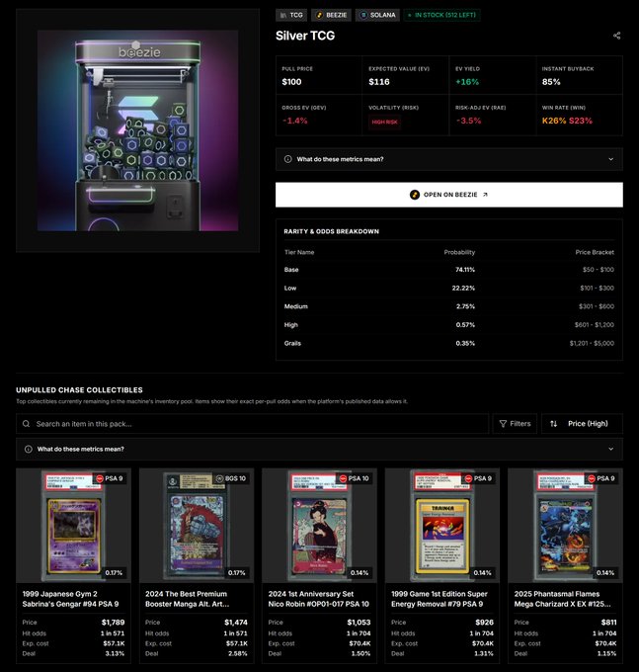639x672 pixels.
Task: Click the 'Unpulled Chase Collectibles' heading
Action: pyautogui.click(x=79, y=390)
